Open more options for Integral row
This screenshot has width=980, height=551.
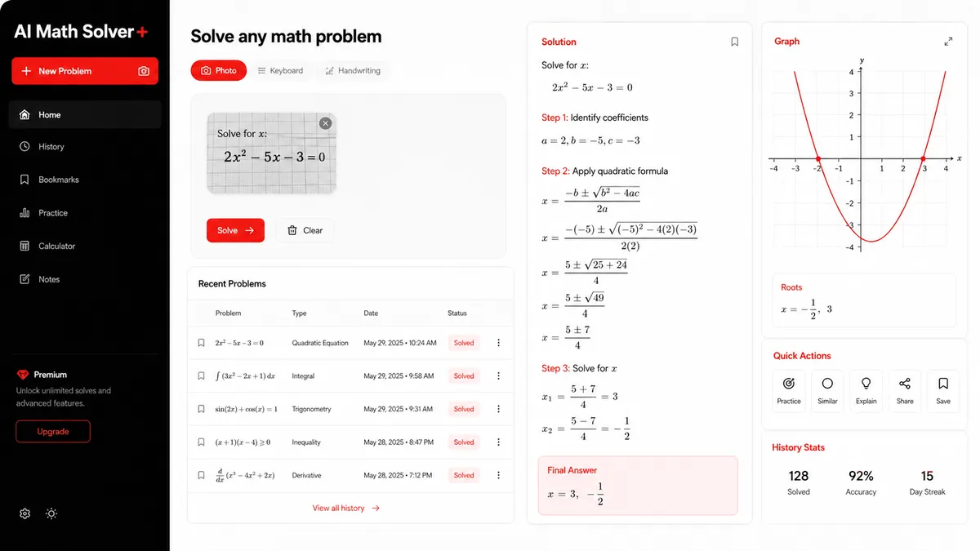[x=499, y=376]
